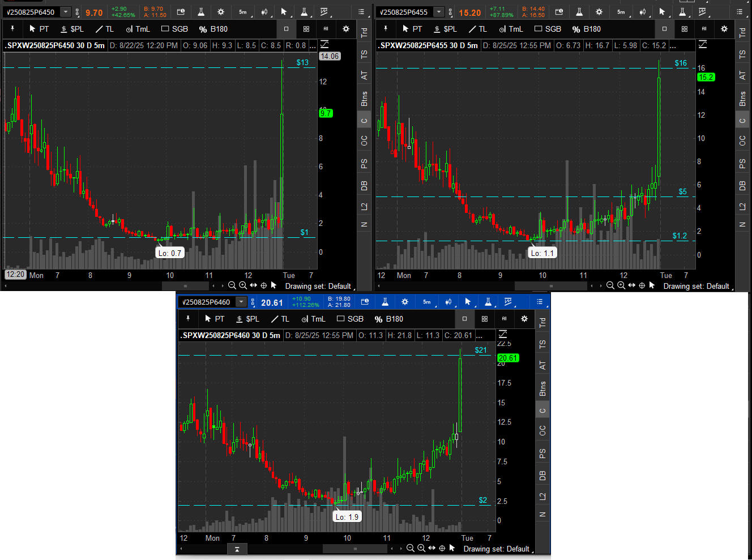Click the horizontal scrollbar thumb under P6455 chart
The width and height of the screenshot is (752, 560).
pyautogui.click(x=552, y=286)
